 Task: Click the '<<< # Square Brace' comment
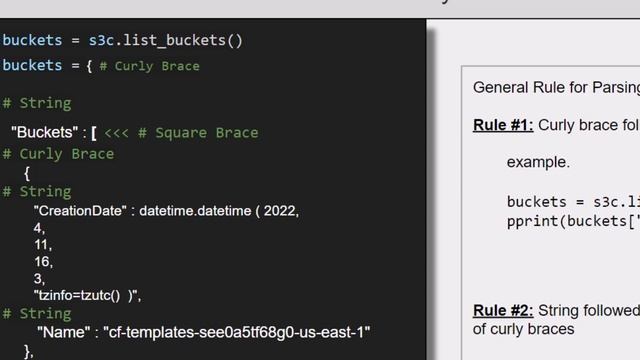pos(181,133)
